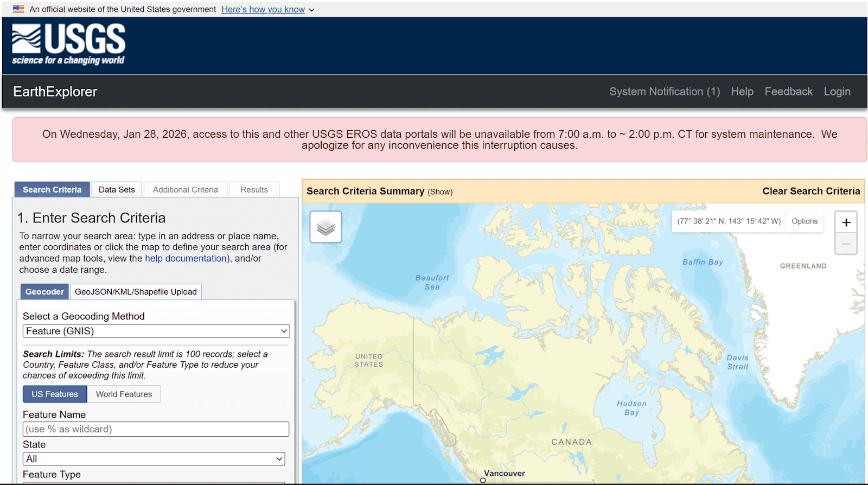
Task: Switch to the Additional Criteria tab
Action: pos(186,189)
